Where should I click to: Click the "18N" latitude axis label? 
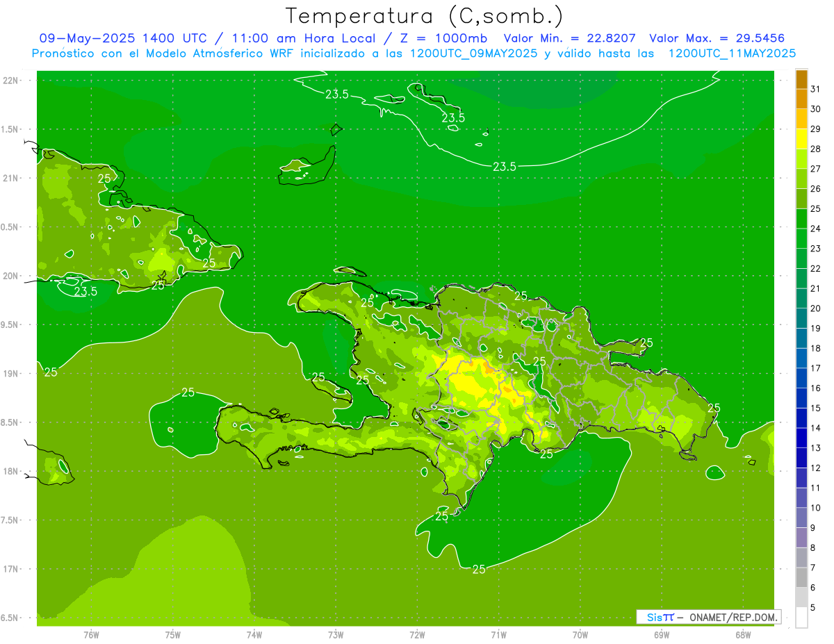10,471
